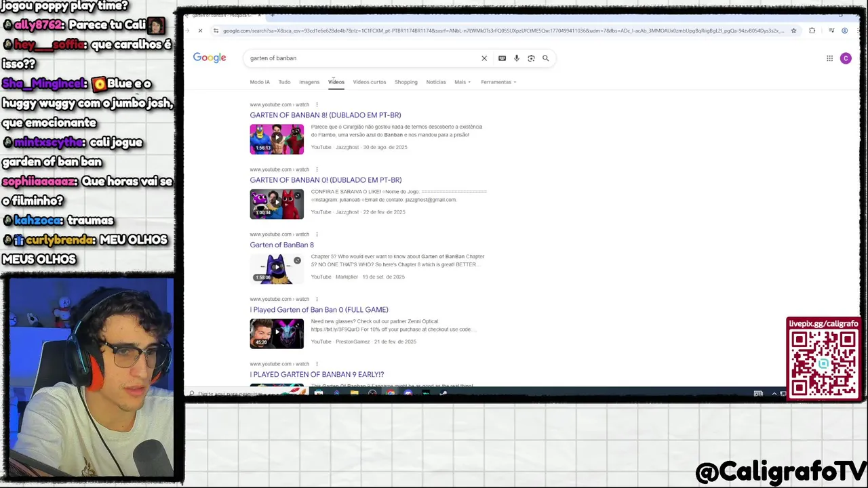Click YouTube · Jazzghost · 30 de ago. de 2025
868x488 pixels.
pos(359,147)
